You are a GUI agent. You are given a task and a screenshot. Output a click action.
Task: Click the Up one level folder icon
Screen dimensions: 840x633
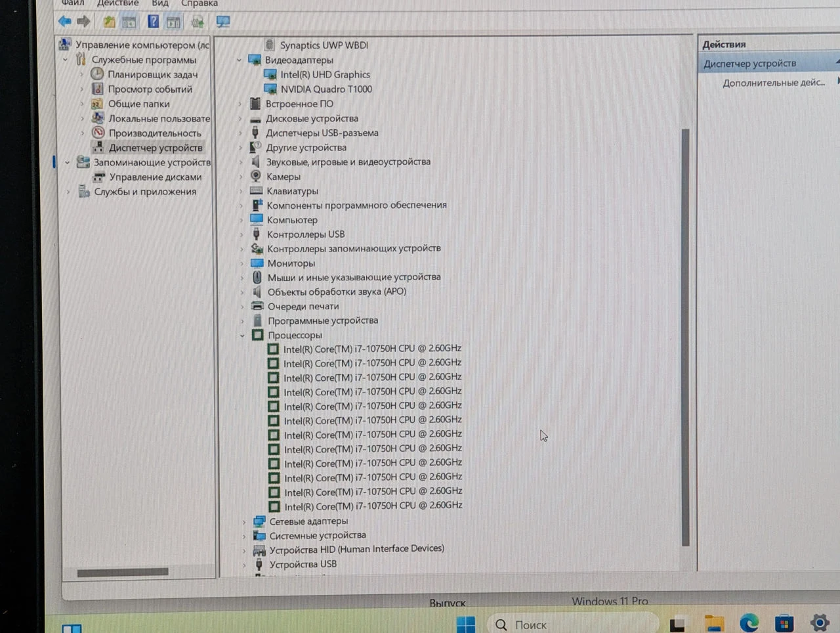tap(109, 22)
